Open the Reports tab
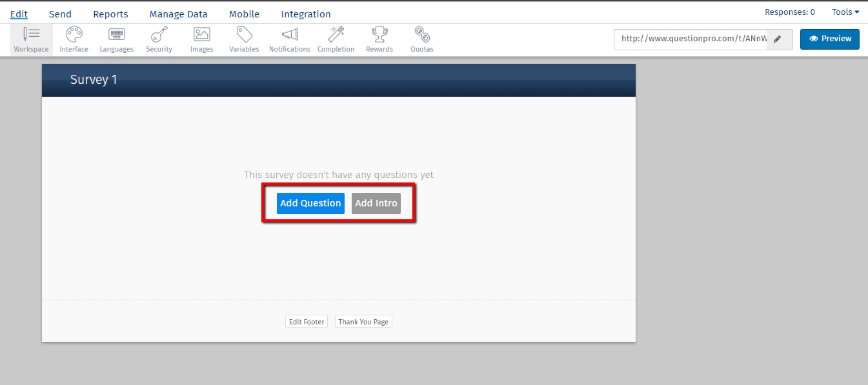This screenshot has height=385, width=868. tap(110, 14)
